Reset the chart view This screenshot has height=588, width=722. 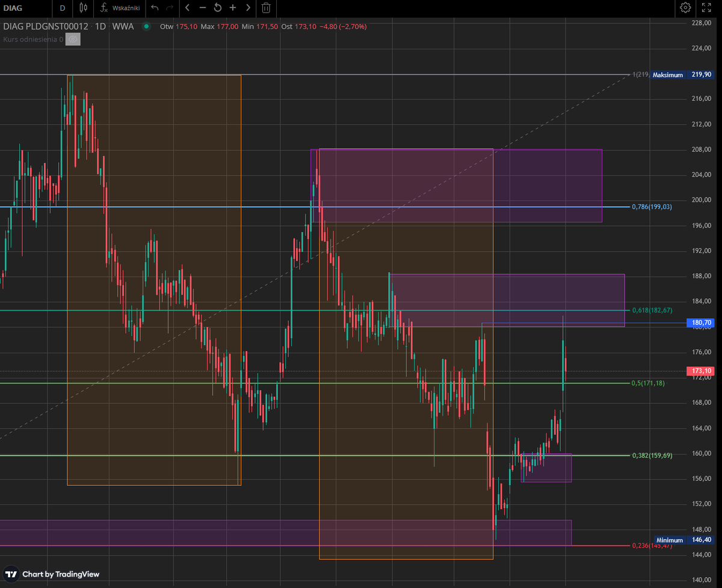(x=217, y=8)
